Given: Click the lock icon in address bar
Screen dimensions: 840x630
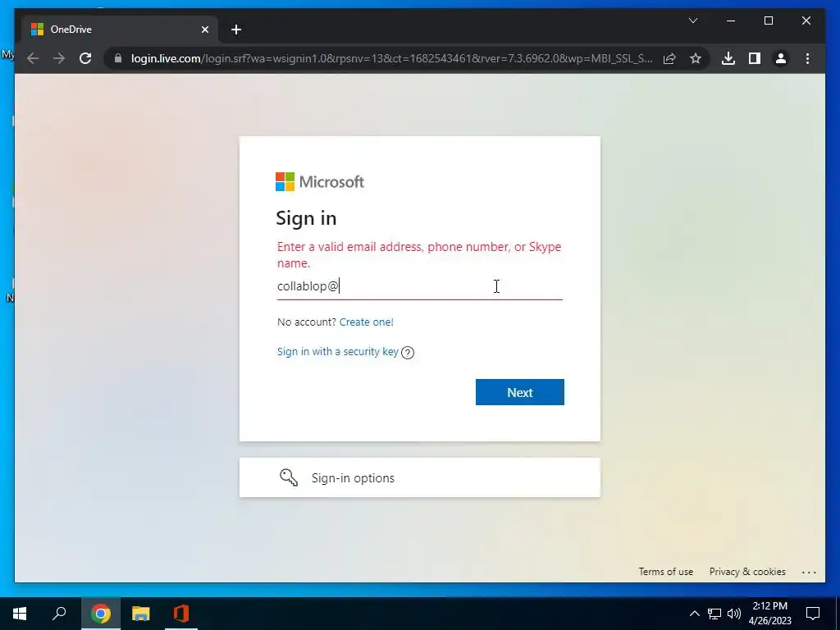Looking at the screenshot, I should 118,58.
